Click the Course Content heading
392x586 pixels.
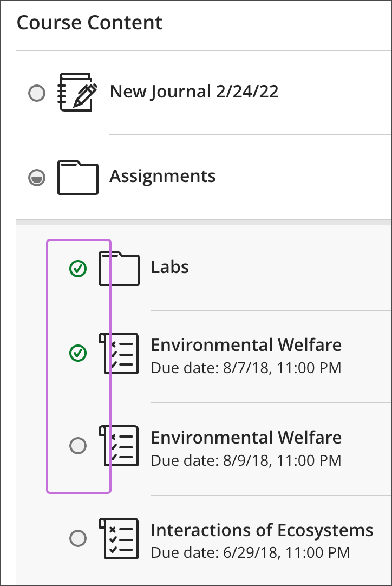[x=89, y=23]
